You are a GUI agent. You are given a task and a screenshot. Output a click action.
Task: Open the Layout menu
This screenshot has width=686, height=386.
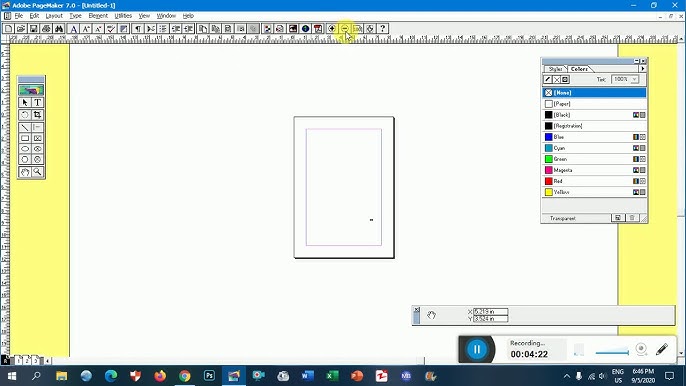point(54,16)
